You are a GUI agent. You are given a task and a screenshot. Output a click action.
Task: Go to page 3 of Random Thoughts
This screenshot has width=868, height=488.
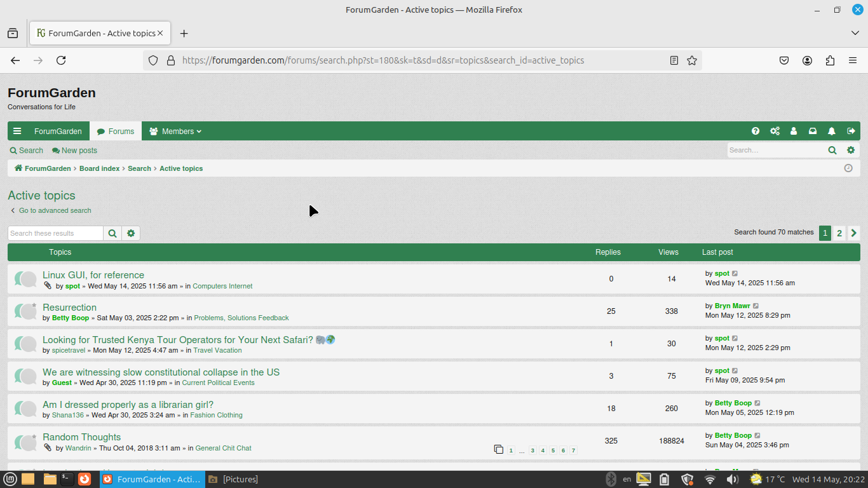(532, 451)
